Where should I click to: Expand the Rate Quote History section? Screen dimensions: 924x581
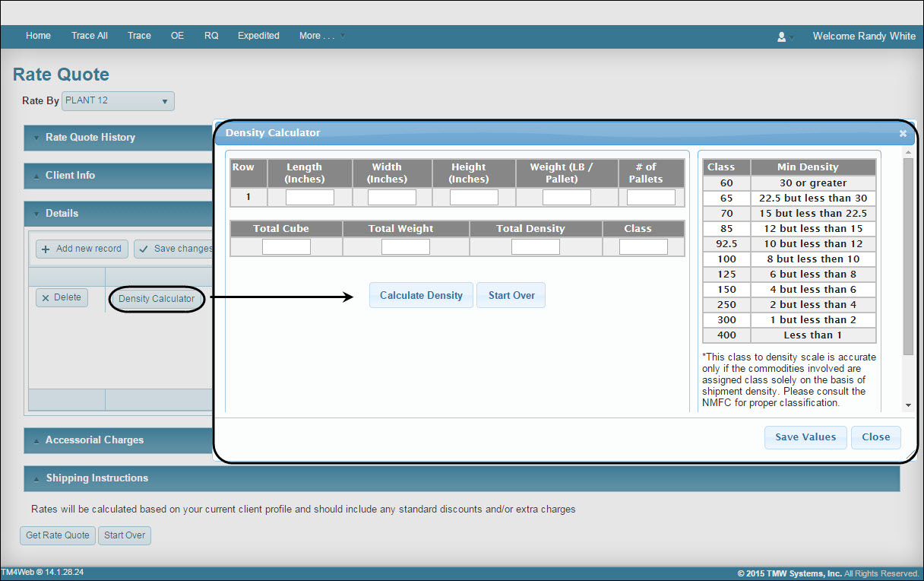click(x=118, y=138)
